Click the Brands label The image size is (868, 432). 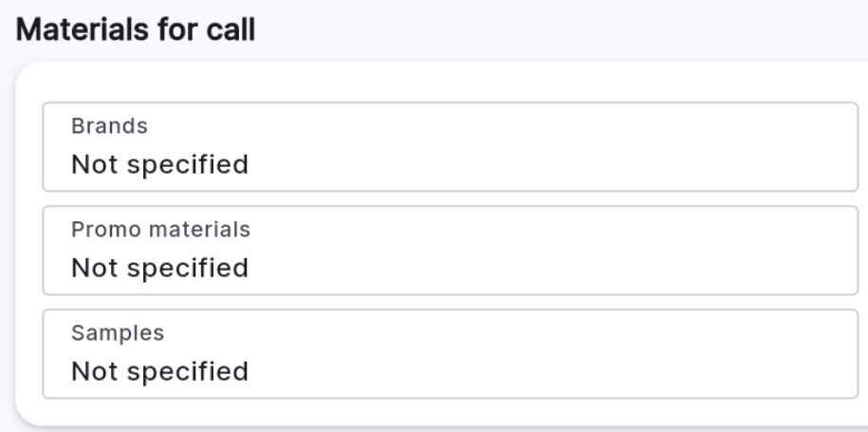click(x=109, y=126)
